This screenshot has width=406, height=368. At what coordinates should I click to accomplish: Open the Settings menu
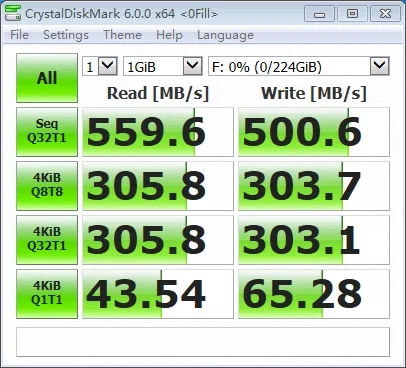click(x=66, y=35)
